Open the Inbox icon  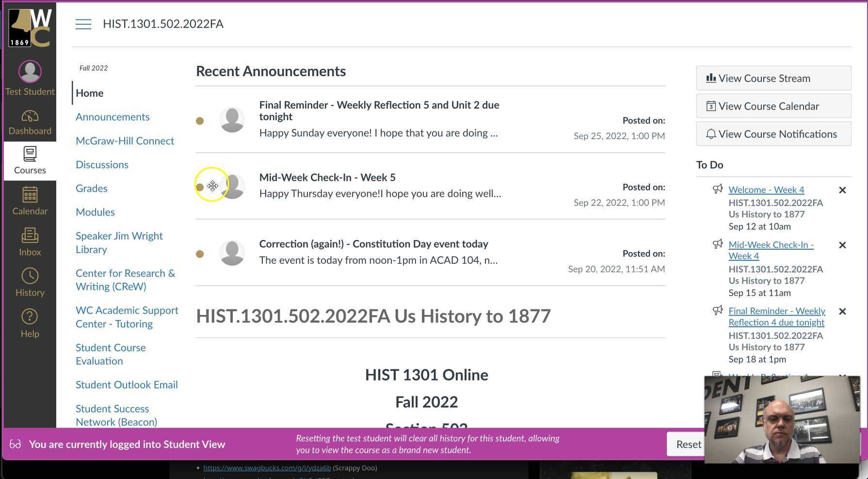pos(30,242)
